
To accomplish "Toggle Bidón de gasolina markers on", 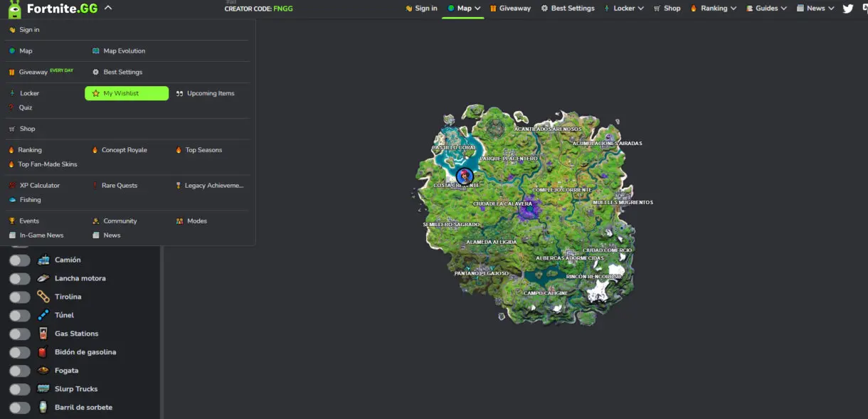I will coord(20,353).
